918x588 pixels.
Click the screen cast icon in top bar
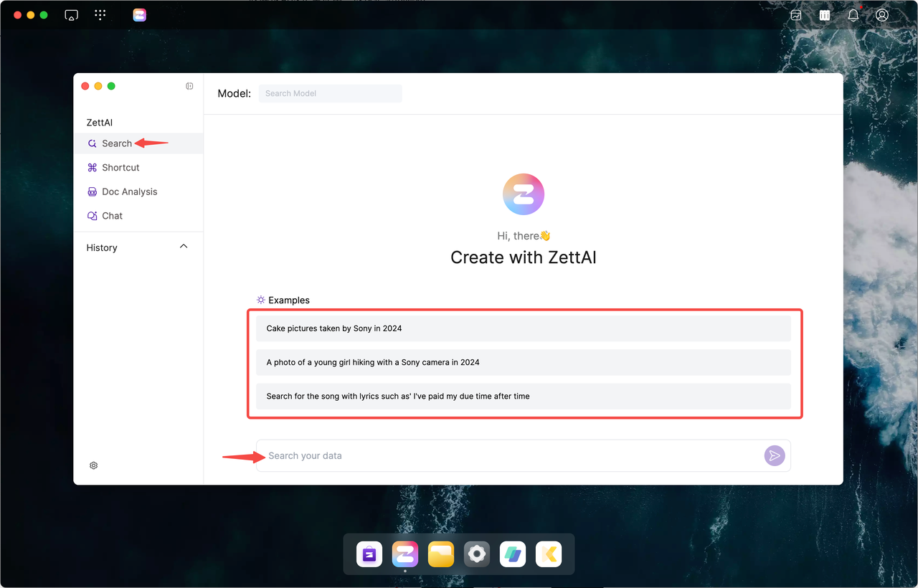click(71, 15)
